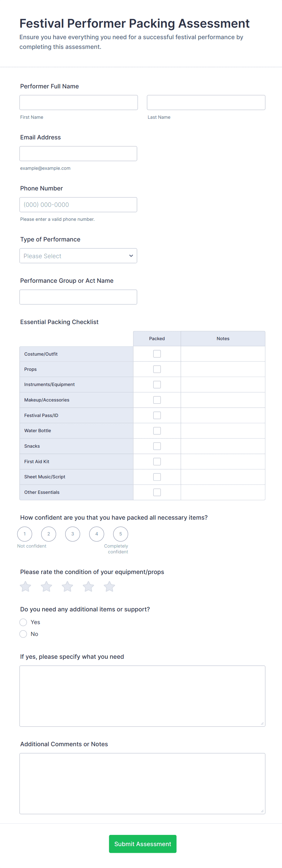This screenshot has height=868, width=282.
Task: Focus the First Name field
Action: [79, 102]
